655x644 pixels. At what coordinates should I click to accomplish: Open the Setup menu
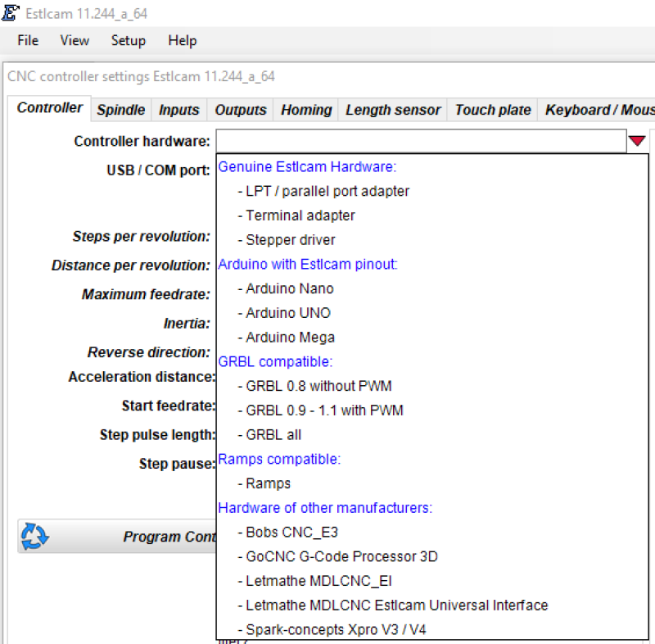[x=129, y=40]
